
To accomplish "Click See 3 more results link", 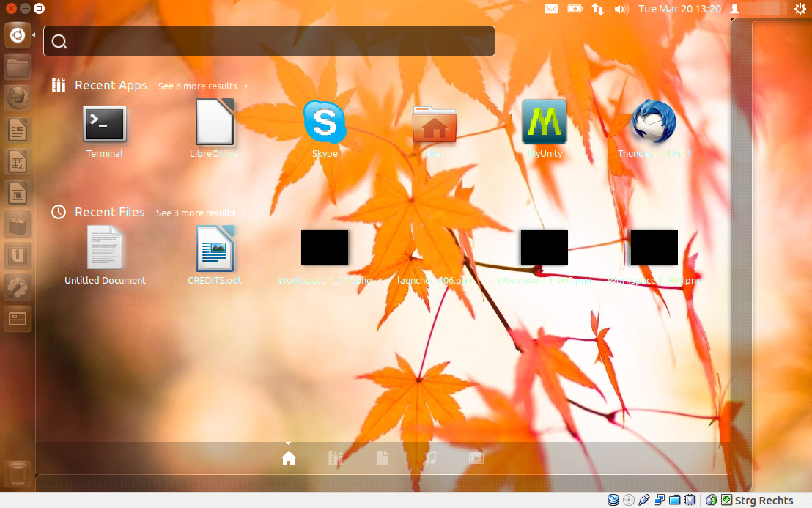I will pos(195,213).
